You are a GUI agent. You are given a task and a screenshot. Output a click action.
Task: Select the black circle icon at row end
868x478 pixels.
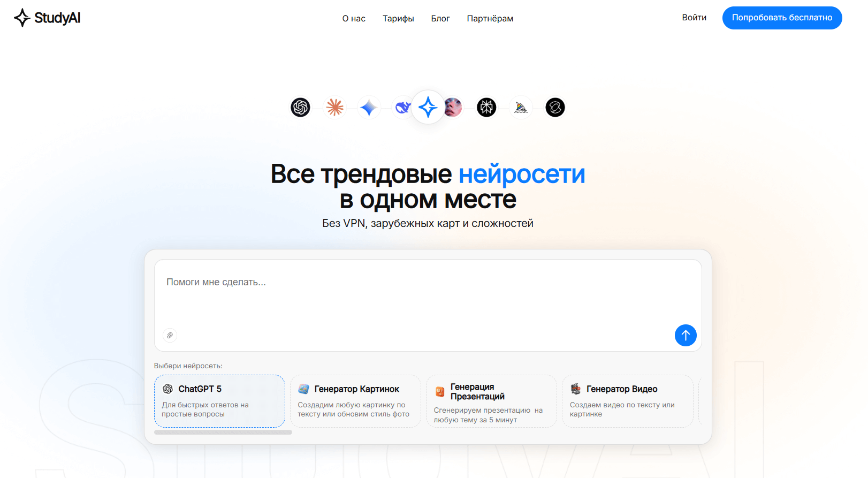click(555, 108)
